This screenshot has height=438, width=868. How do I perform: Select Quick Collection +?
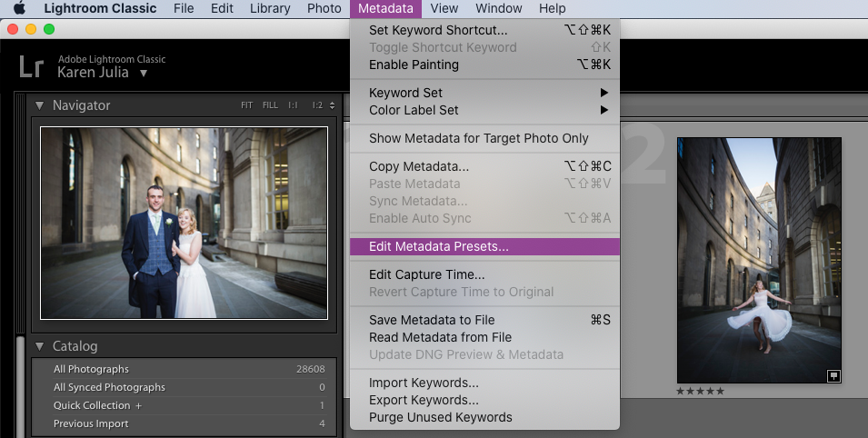185,405
